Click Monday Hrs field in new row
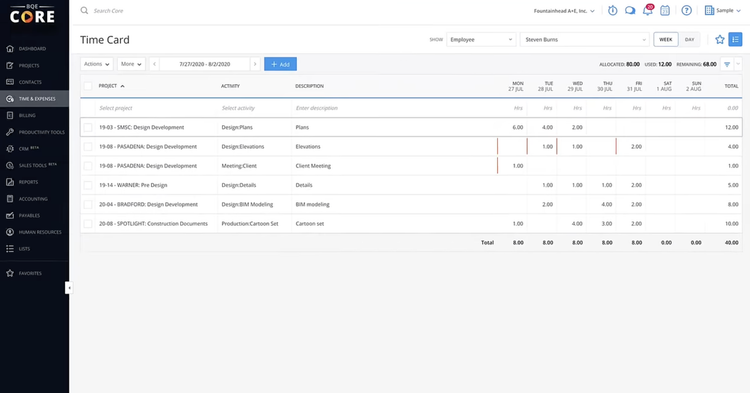This screenshot has height=393, width=750. click(512, 108)
